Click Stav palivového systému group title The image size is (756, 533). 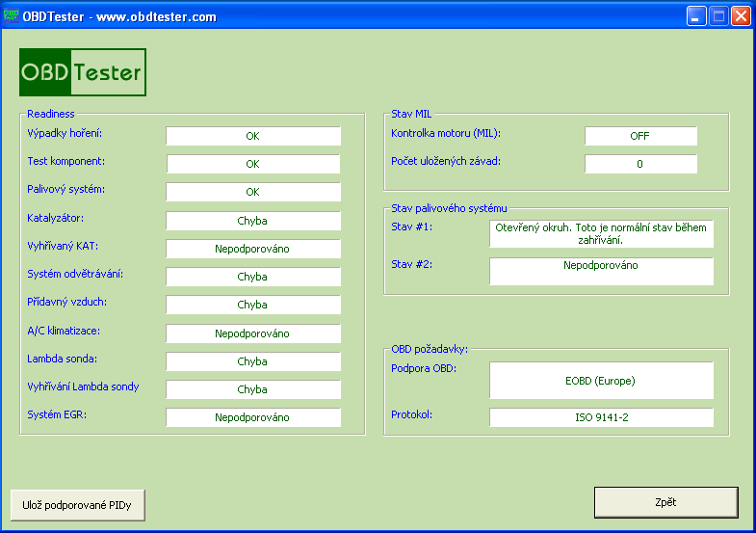pos(449,208)
